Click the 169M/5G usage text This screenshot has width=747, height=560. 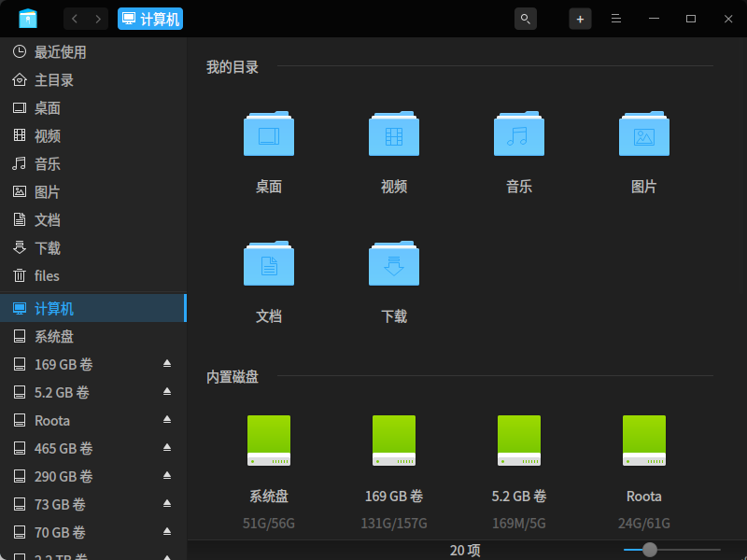(519, 524)
